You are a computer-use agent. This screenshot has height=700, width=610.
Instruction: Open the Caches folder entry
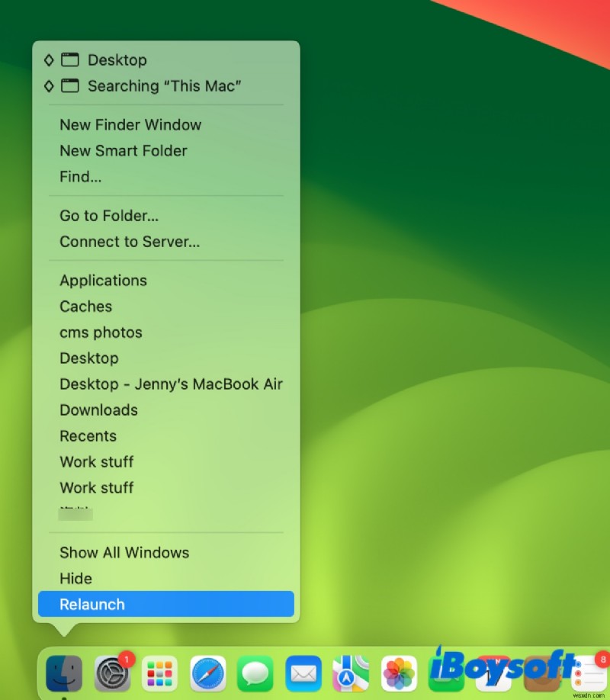click(x=165, y=307)
